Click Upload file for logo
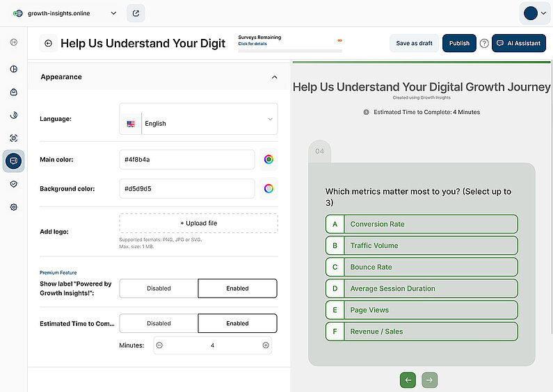This screenshot has height=392, width=553. [x=198, y=223]
